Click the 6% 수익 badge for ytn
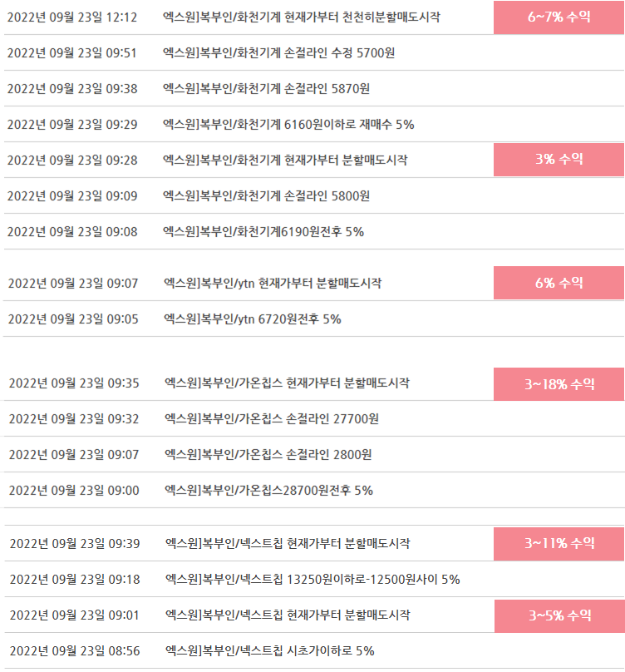Image resolution: width=625 pixels, height=672 pixels. click(559, 283)
